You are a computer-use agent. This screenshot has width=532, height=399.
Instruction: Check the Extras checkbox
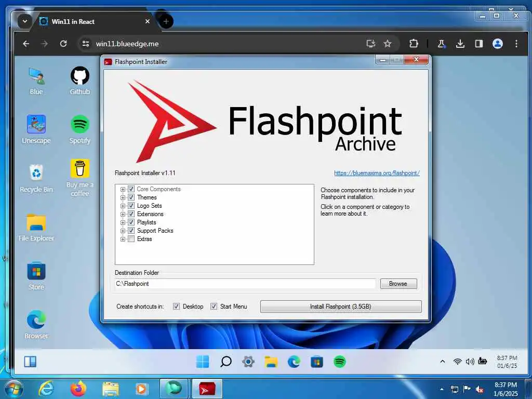(x=131, y=239)
